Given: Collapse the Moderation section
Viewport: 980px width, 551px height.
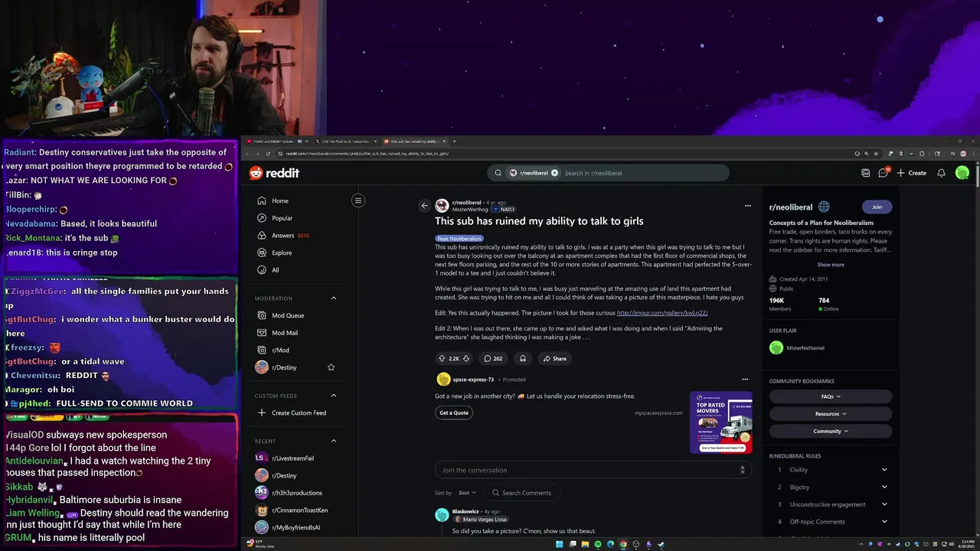Looking at the screenshot, I should tap(334, 298).
